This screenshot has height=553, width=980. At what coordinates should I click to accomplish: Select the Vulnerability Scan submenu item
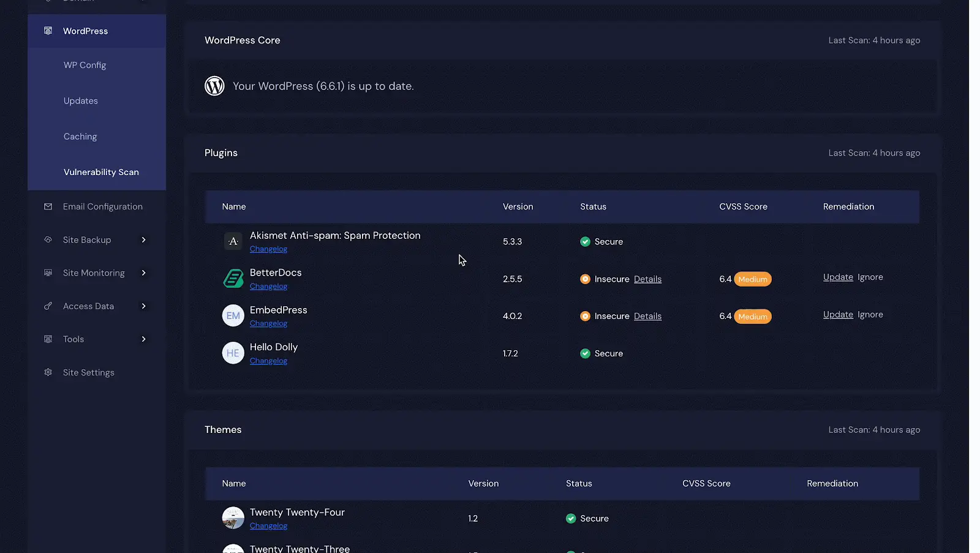click(101, 172)
